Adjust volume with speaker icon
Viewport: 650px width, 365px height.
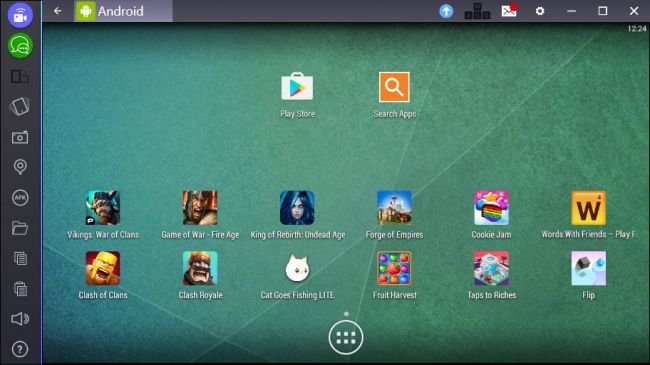[20, 319]
